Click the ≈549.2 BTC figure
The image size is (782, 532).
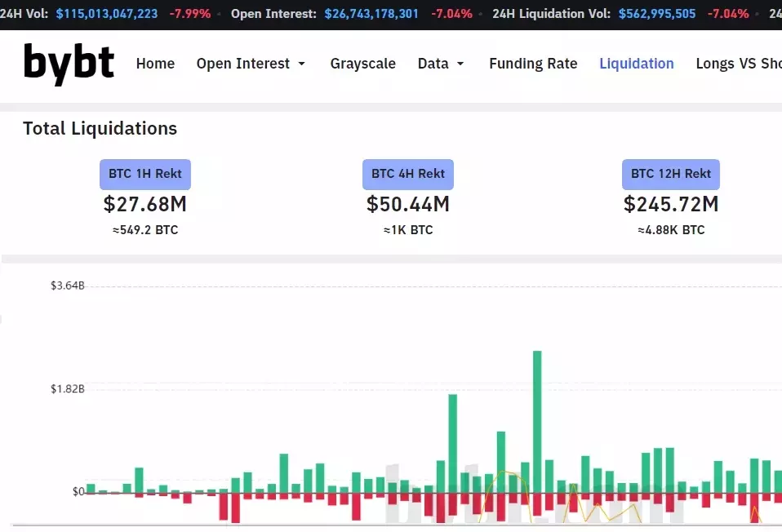(145, 230)
